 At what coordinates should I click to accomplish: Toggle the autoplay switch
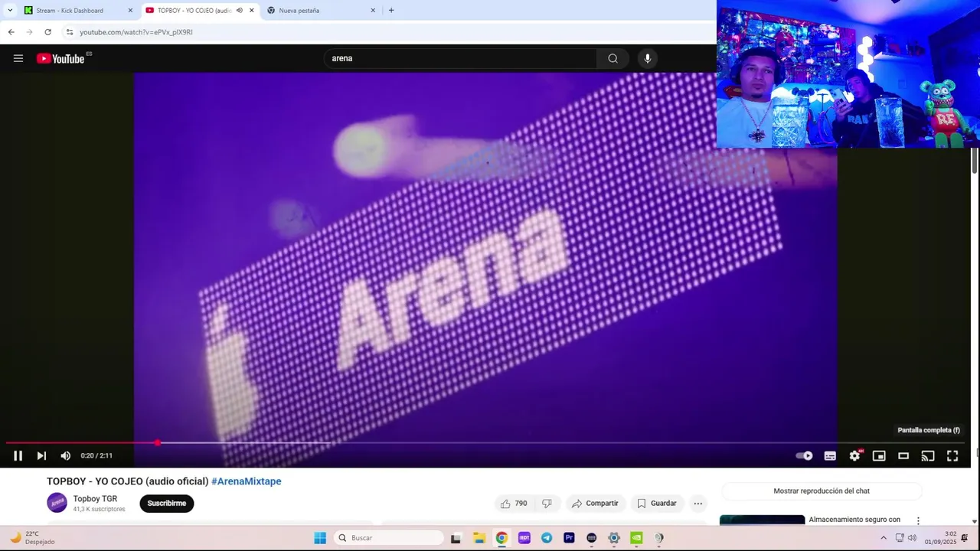pos(804,456)
